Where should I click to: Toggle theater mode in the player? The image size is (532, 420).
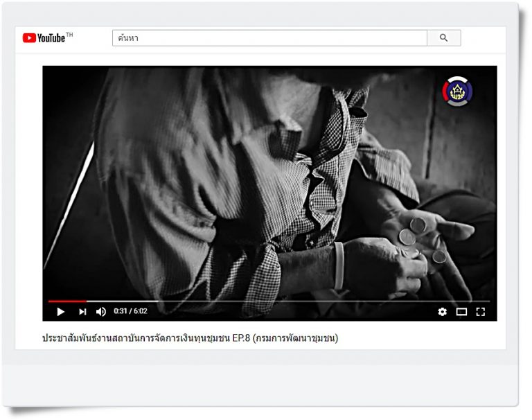pos(461,312)
